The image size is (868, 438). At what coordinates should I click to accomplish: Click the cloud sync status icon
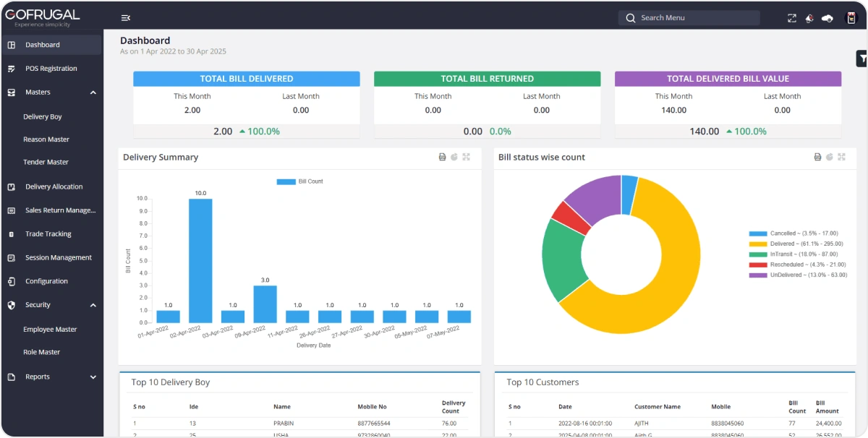coord(827,18)
